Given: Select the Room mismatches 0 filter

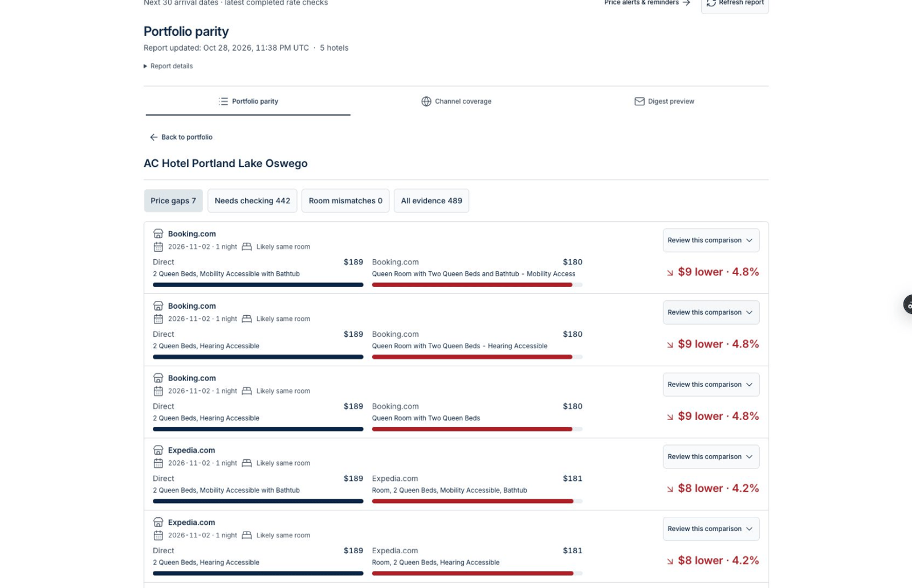Looking at the screenshot, I should pyautogui.click(x=345, y=201).
